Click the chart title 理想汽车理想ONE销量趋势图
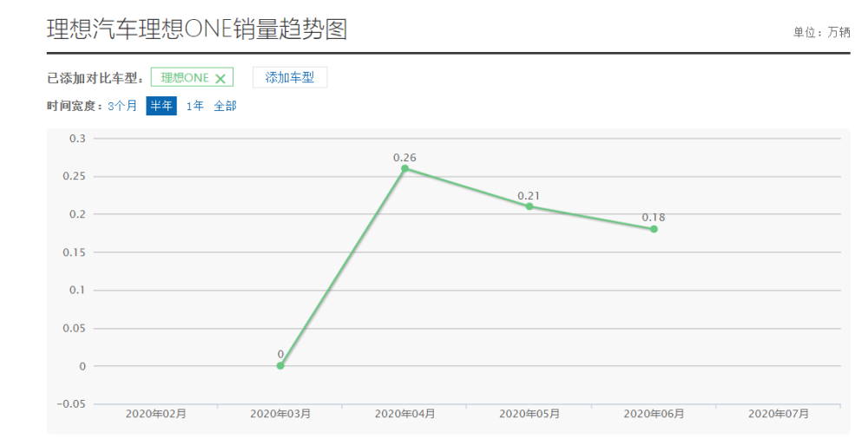Image resolution: width=868 pixels, height=445 pixels. coord(197,29)
